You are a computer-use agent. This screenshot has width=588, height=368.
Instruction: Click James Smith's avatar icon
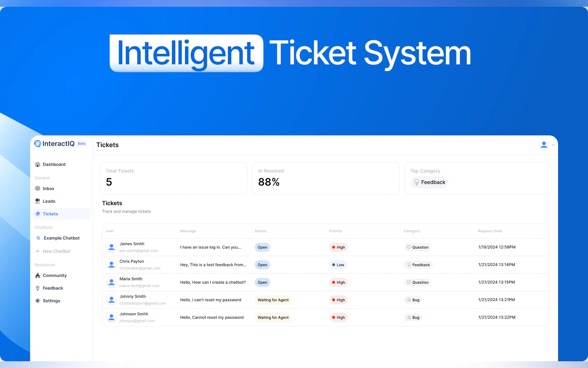[111, 247]
